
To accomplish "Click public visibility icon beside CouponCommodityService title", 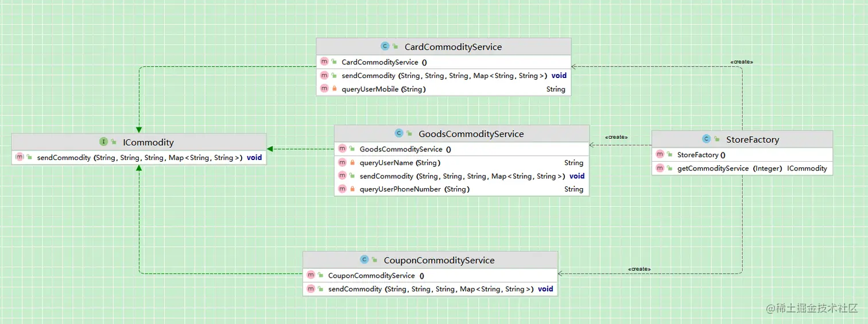I will 374,260.
